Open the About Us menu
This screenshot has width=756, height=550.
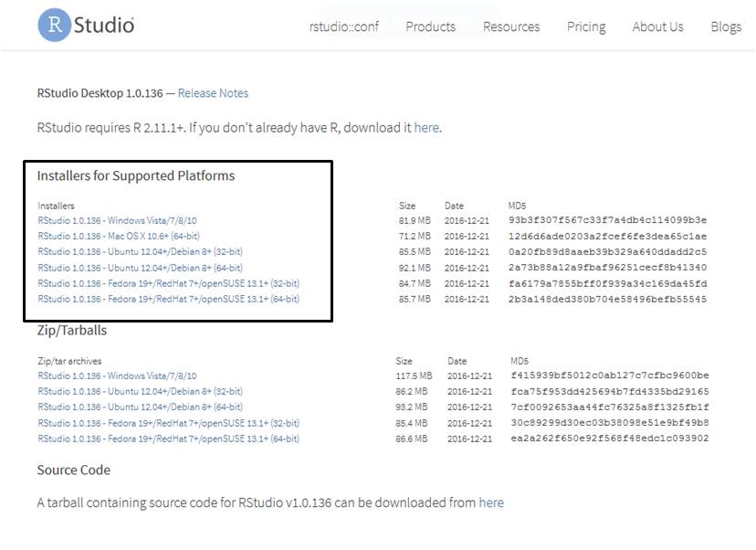657,26
